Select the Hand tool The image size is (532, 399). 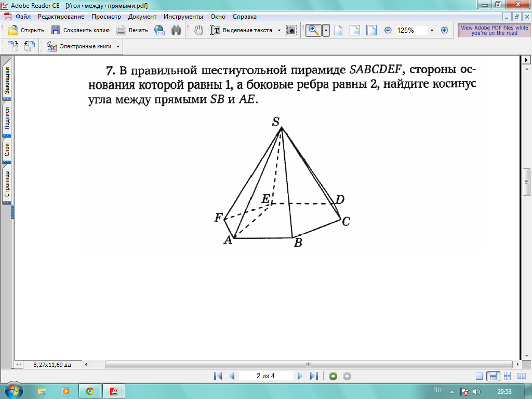pyautogui.click(x=198, y=30)
